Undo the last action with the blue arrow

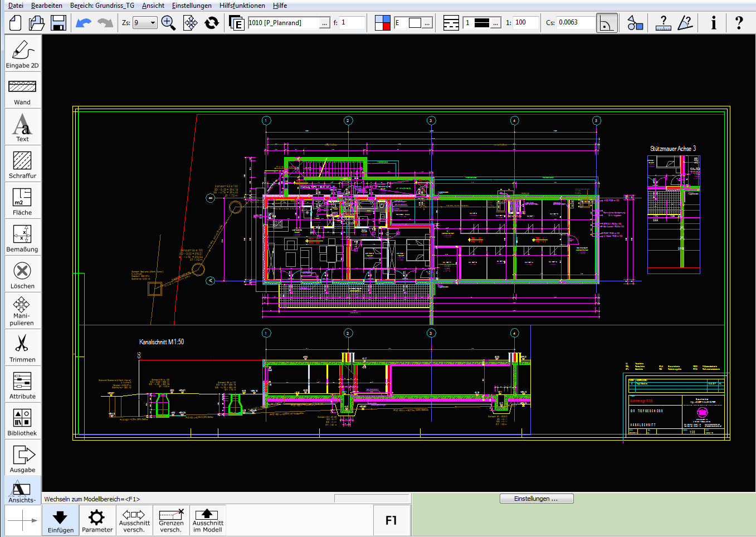[84, 23]
